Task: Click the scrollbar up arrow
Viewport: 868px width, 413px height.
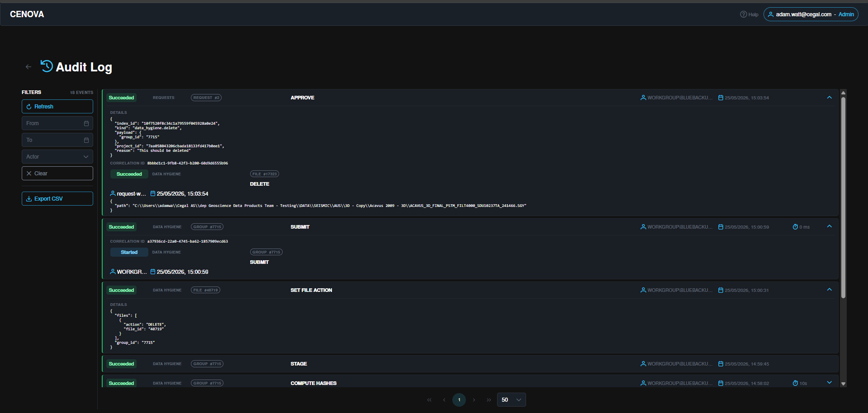Action: [x=843, y=93]
